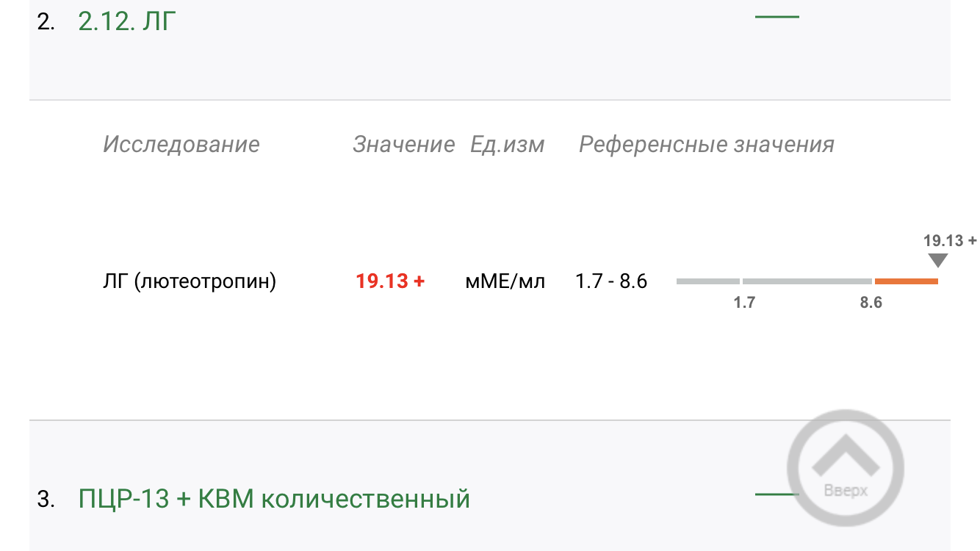Viewport: 980px width, 551px height.
Task: Click the 8.6 tick label under the bar
Action: pyautogui.click(x=871, y=303)
